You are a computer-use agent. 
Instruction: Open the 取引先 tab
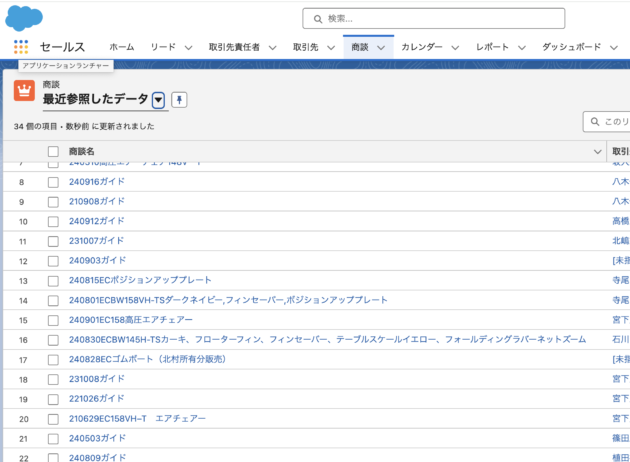(x=305, y=47)
